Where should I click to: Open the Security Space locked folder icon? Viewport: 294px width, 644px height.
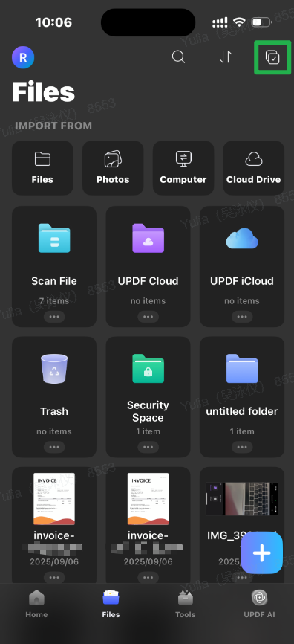click(148, 368)
